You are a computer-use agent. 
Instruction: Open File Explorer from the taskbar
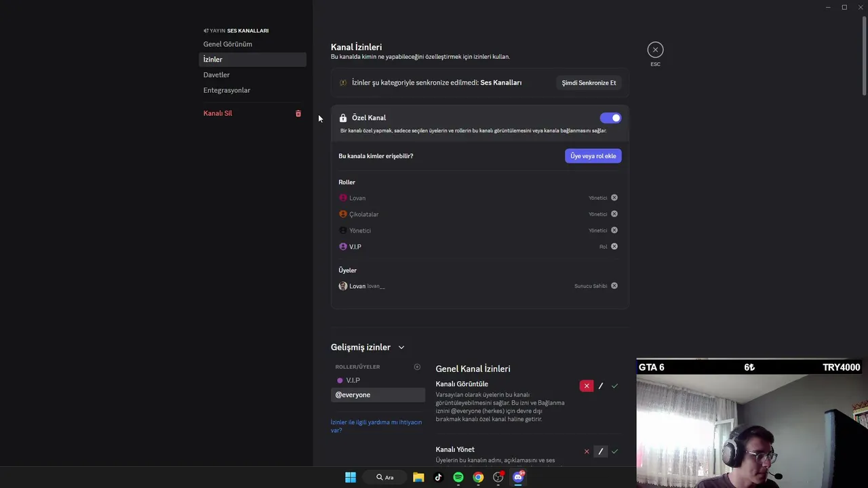click(418, 477)
